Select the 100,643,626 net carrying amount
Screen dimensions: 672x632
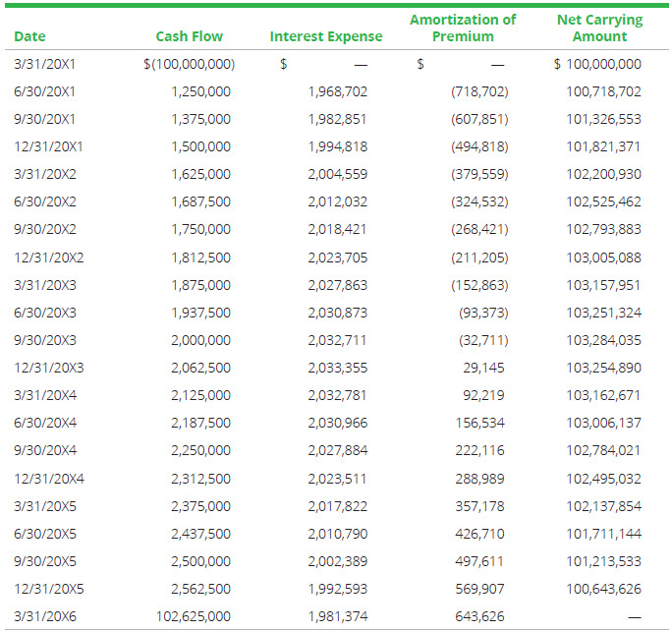click(x=603, y=589)
